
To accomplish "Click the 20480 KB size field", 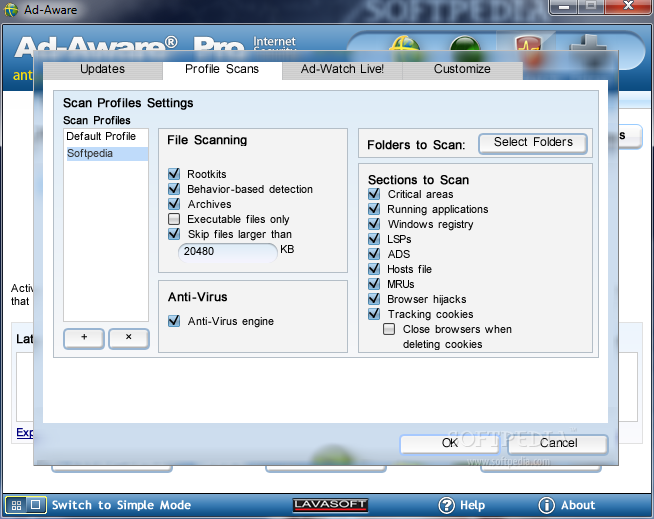I will (228, 252).
